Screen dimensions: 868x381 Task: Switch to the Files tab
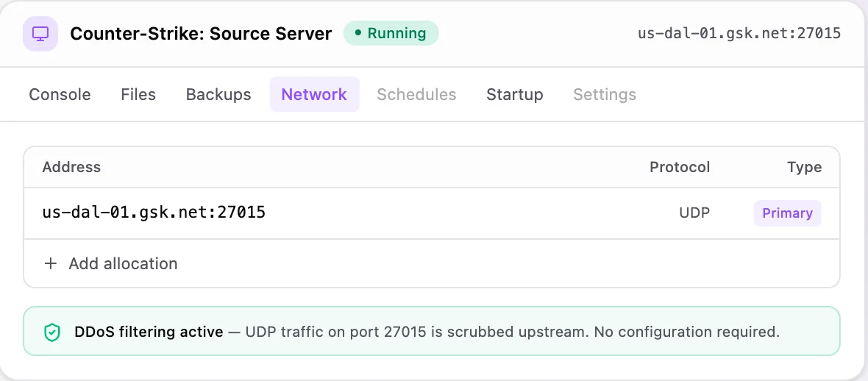[x=138, y=94]
